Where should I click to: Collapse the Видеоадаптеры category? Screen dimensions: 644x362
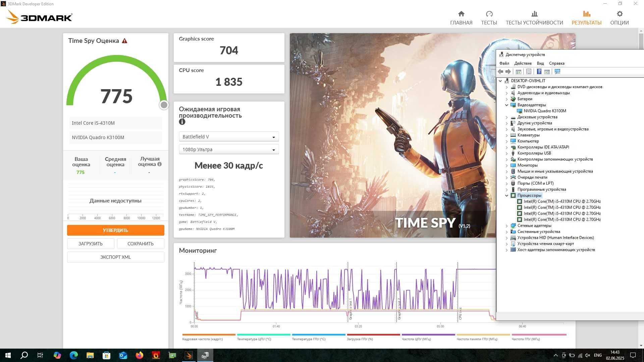pos(507,105)
